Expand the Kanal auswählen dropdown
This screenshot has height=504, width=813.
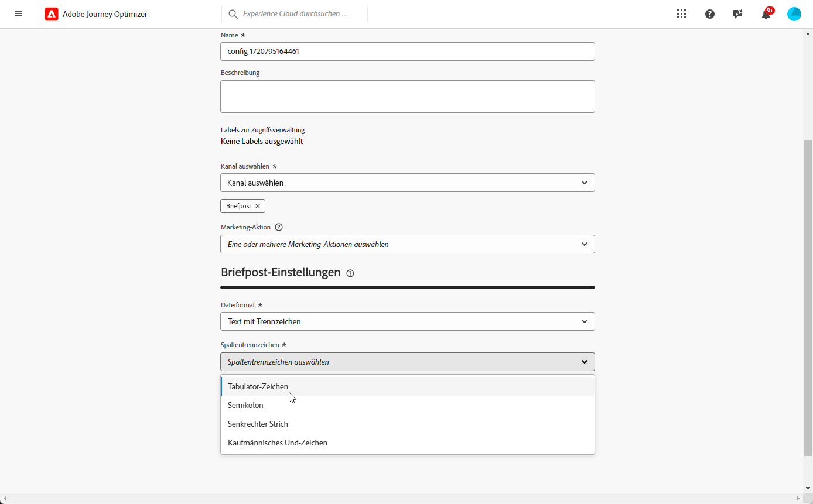[x=408, y=183]
